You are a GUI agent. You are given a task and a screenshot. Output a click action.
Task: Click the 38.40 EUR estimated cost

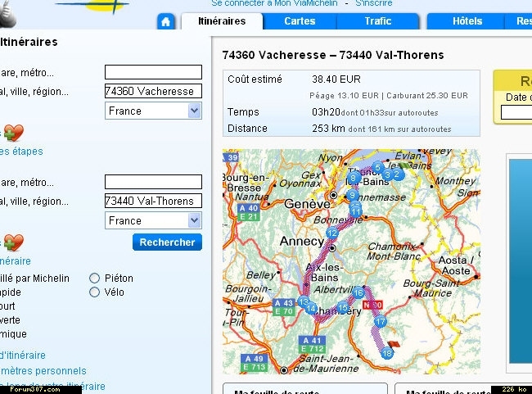tap(336, 79)
